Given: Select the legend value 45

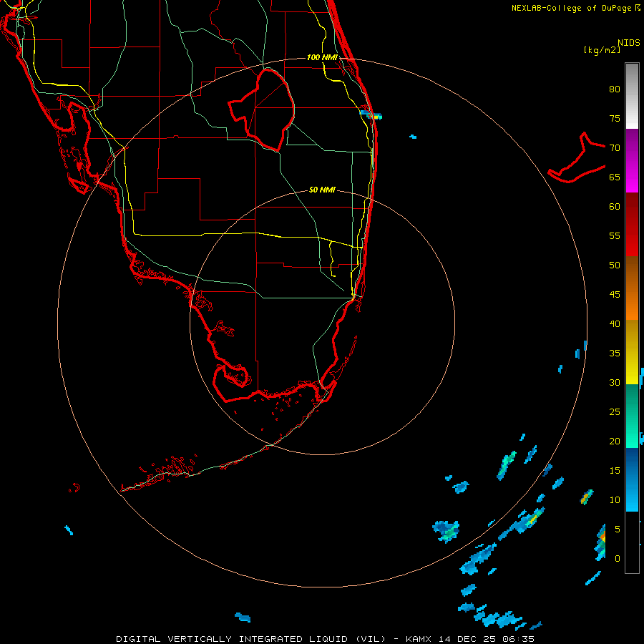Looking at the screenshot, I should pyautogui.click(x=615, y=295).
